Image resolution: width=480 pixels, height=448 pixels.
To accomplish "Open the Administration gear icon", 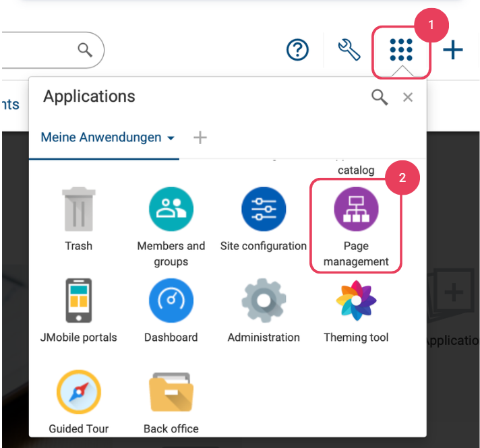I will pyautogui.click(x=264, y=301).
